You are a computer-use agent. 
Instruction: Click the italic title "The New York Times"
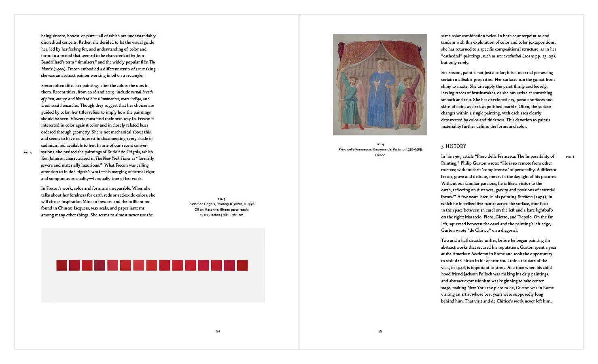coord(113,158)
